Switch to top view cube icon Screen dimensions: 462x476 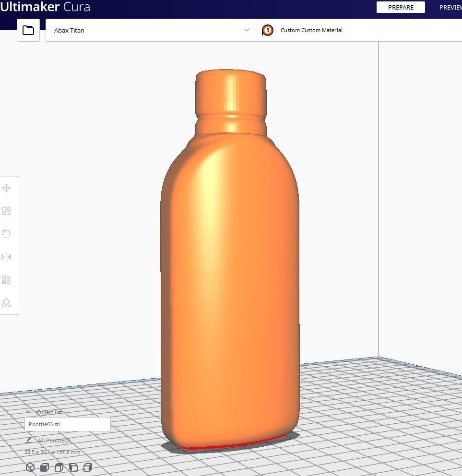coord(59,467)
